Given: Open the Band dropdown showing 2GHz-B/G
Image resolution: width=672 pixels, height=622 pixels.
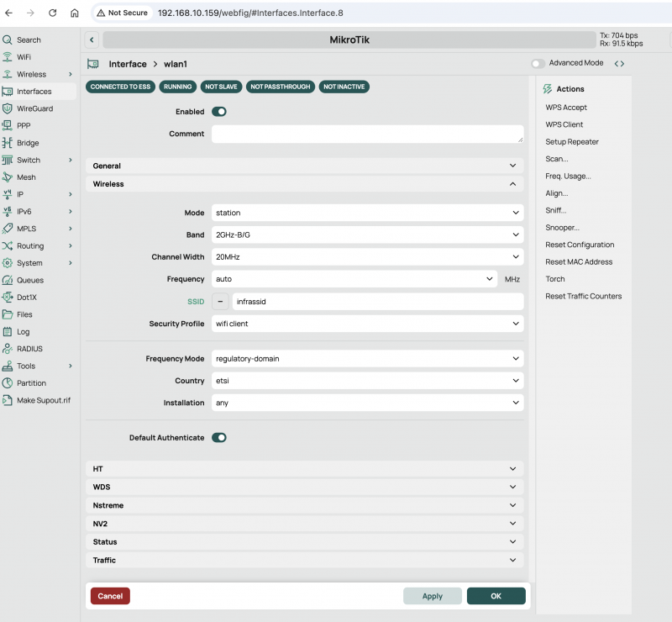Looking at the screenshot, I should pyautogui.click(x=367, y=235).
